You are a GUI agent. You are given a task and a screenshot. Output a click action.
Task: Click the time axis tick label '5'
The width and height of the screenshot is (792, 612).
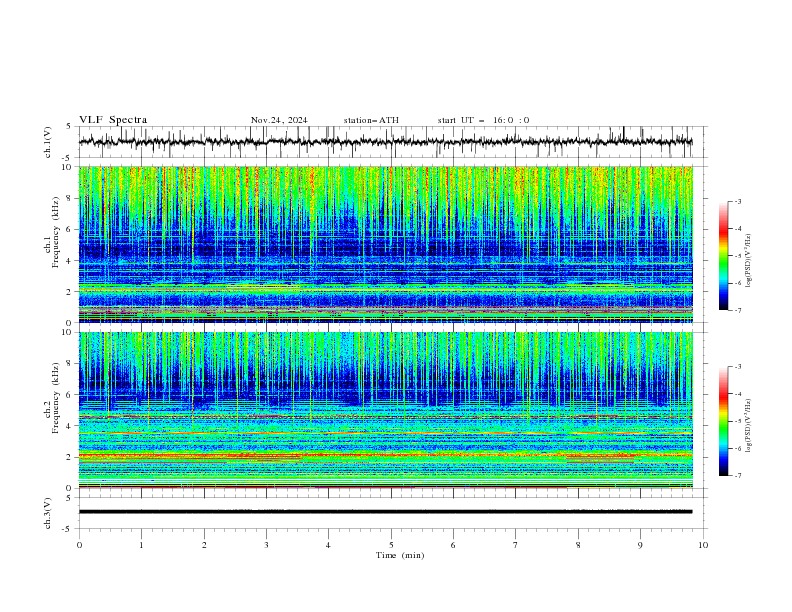coord(391,545)
